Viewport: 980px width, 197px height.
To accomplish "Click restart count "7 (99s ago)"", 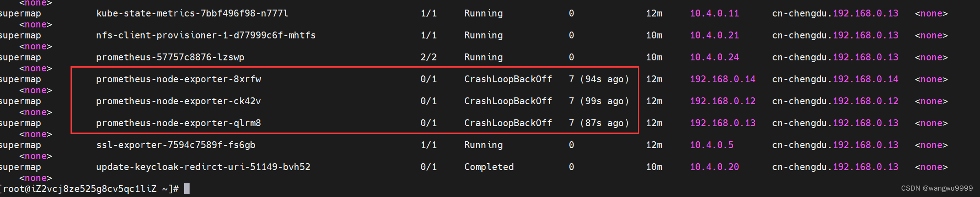I will (x=599, y=101).
